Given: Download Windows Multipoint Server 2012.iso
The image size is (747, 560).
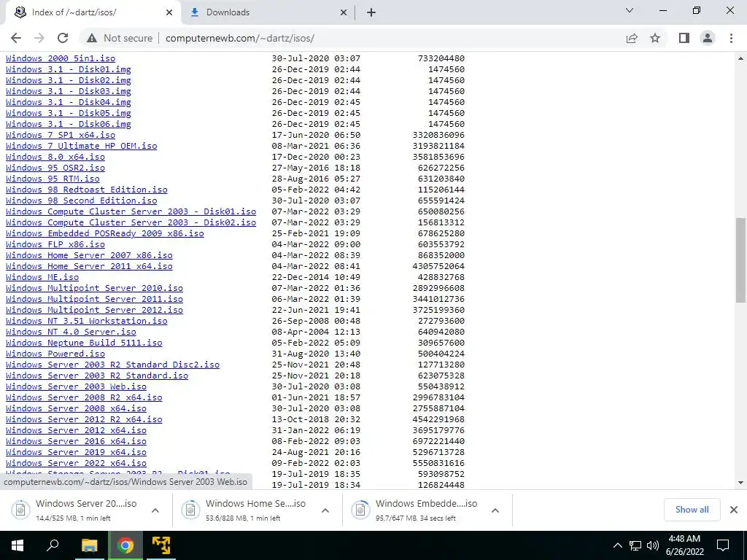Looking at the screenshot, I should click(x=94, y=311).
